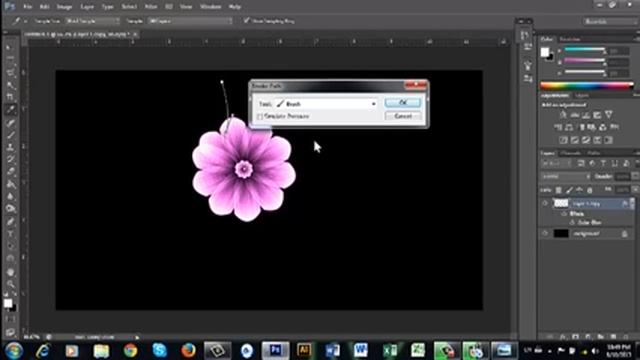Hide the Layer 1 copy layer
The height and width of the screenshot is (360, 640).
coord(545,203)
